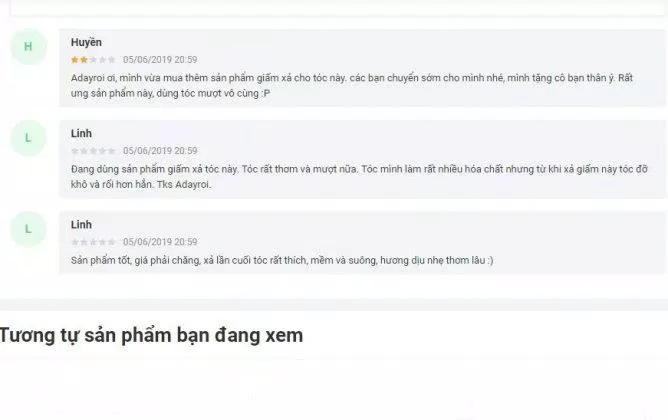Click review text starting 'Sản phẩm tốt, giá phải chăng'
Image resolution: width=668 pixels, height=420 pixels.
click(282, 260)
